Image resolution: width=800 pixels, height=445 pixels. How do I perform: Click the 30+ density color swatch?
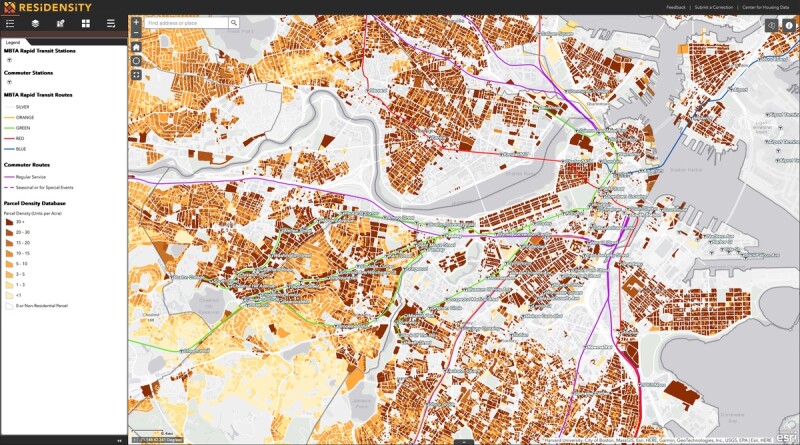9,222
